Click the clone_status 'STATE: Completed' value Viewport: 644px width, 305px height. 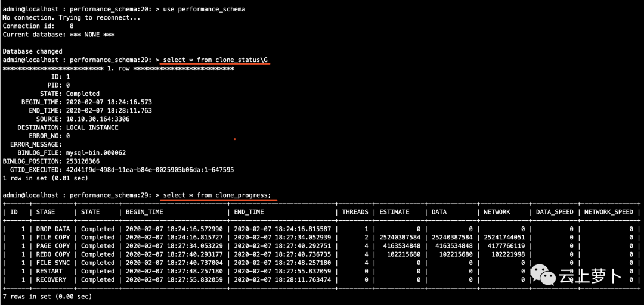tap(82, 94)
